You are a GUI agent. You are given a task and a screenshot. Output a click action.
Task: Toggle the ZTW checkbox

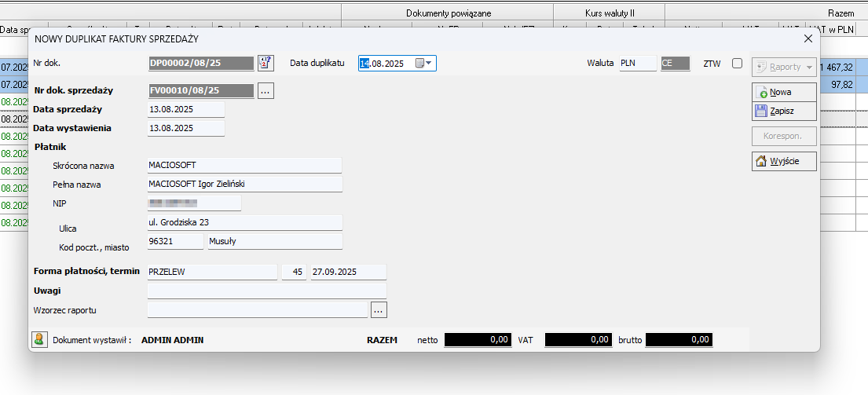pyautogui.click(x=737, y=64)
